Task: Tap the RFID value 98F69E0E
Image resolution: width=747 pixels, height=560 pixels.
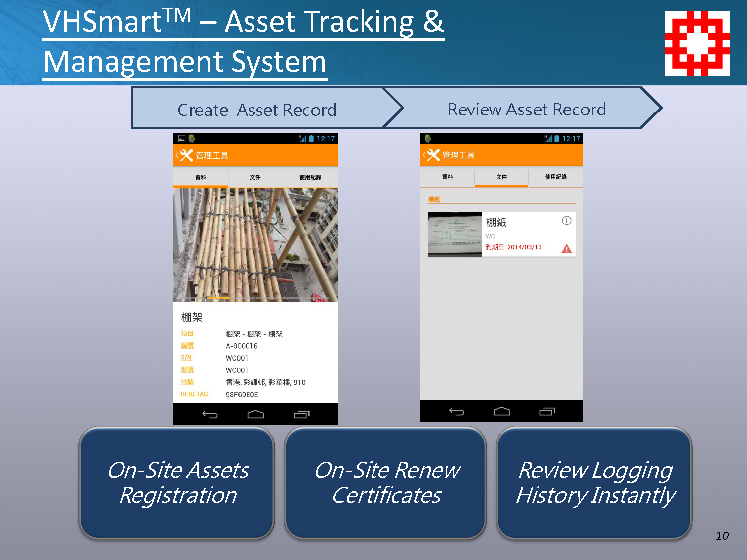Action: (x=242, y=394)
